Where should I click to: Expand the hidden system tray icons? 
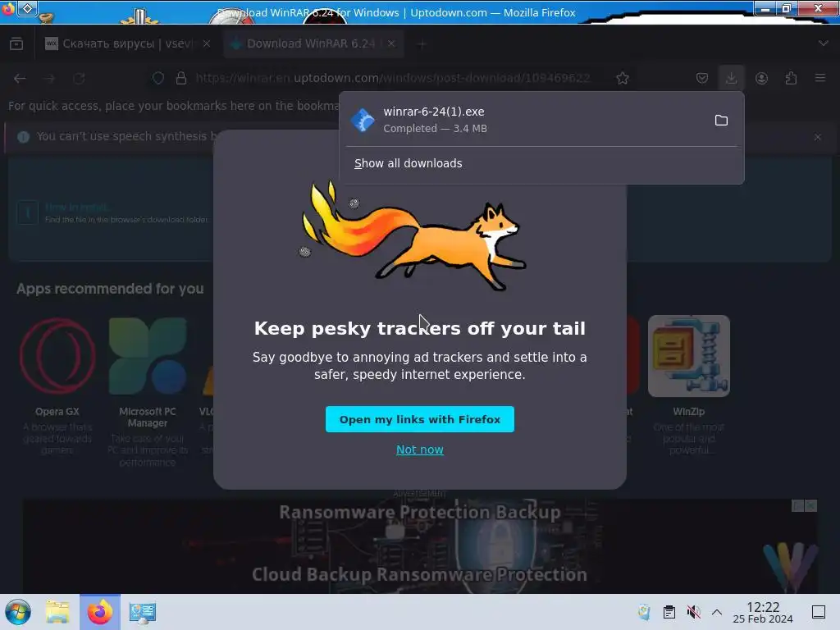click(717, 612)
